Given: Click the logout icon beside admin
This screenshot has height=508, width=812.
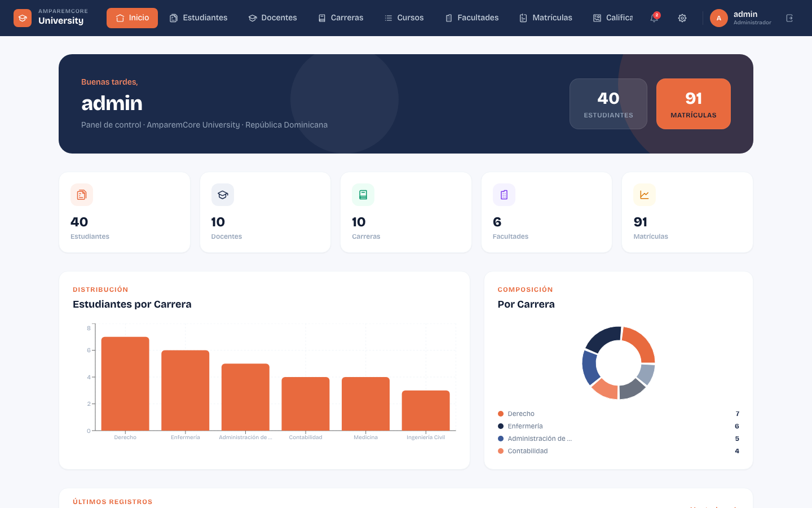Looking at the screenshot, I should 789,18.
